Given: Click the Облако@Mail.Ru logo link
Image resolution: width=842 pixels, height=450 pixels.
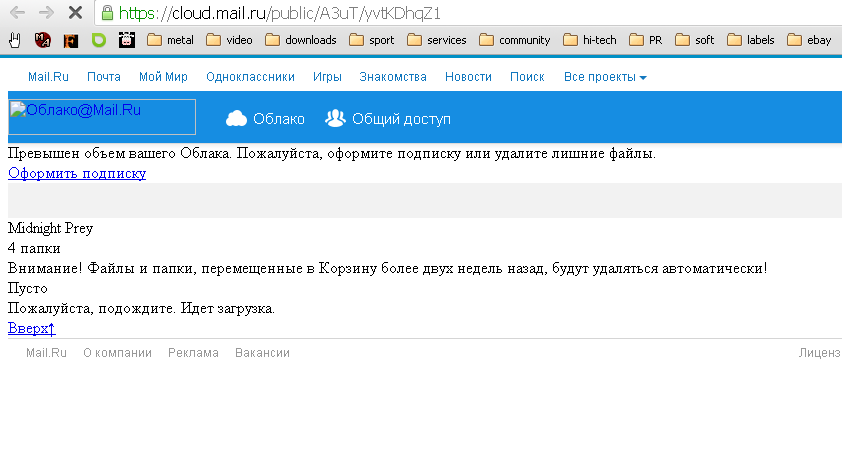Looking at the screenshot, I should pyautogui.click(x=102, y=117).
